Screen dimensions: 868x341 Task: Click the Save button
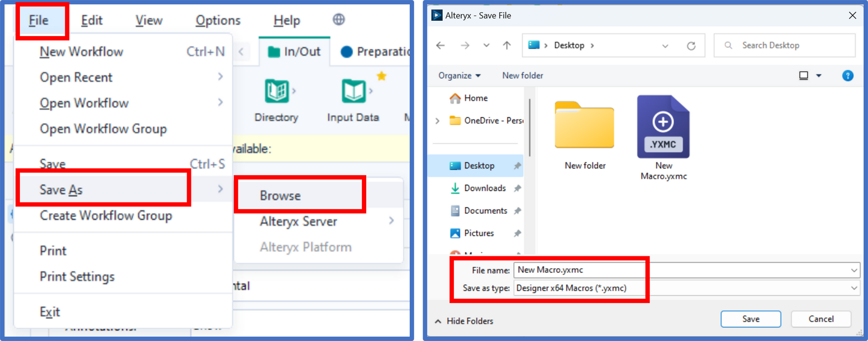(751, 319)
